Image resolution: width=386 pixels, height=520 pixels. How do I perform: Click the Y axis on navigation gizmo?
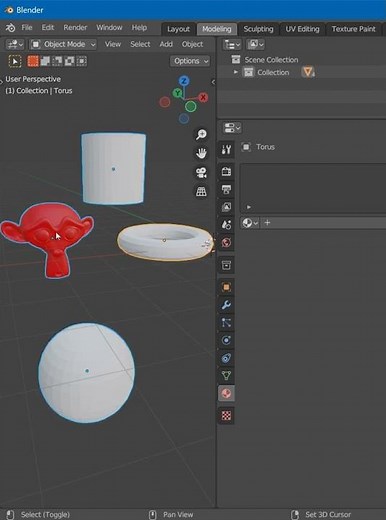(178, 93)
